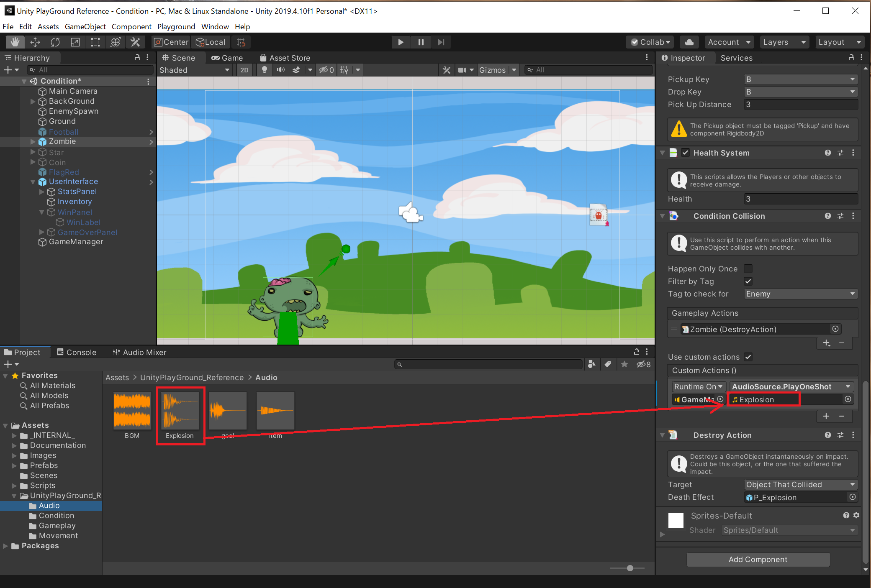
Task: Enable Happen Only Once checkbox
Action: pyautogui.click(x=748, y=269)
